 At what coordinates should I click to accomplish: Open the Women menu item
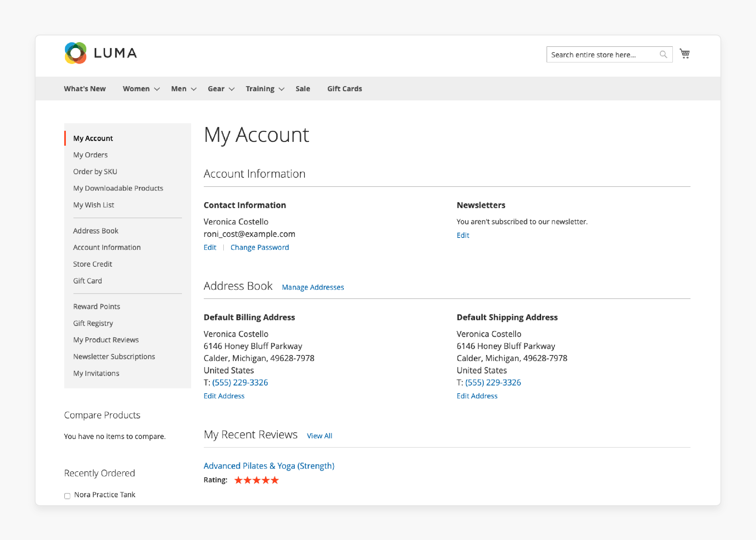point(136,89)
